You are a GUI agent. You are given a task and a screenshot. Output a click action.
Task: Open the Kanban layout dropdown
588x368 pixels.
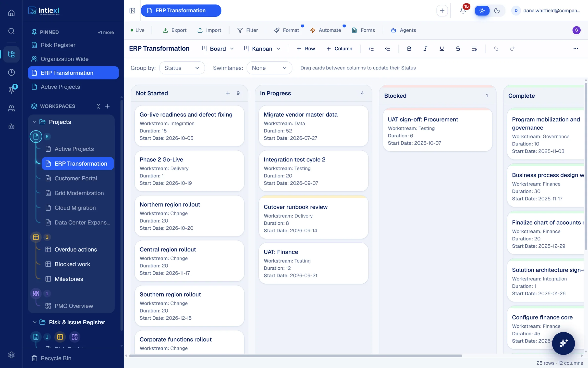262,49
